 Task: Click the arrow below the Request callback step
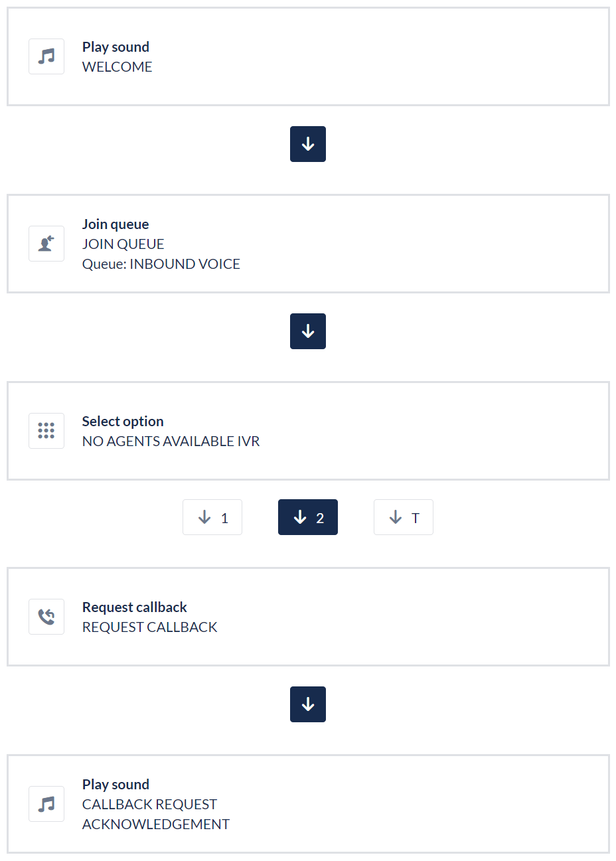click(308, 704)
